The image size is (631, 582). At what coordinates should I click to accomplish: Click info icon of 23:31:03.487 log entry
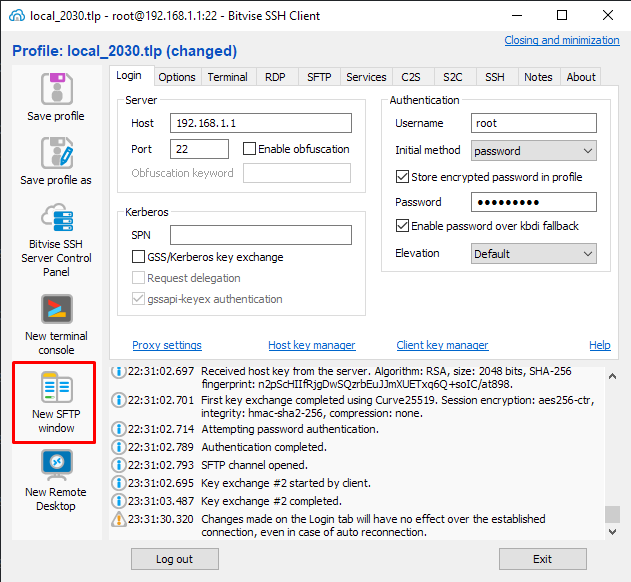point(118,501)
